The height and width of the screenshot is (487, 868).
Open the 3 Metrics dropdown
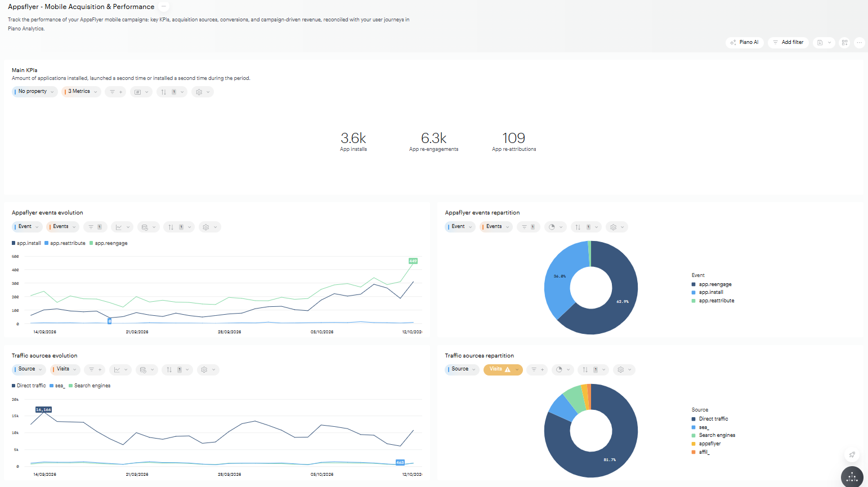pos(81,92)
